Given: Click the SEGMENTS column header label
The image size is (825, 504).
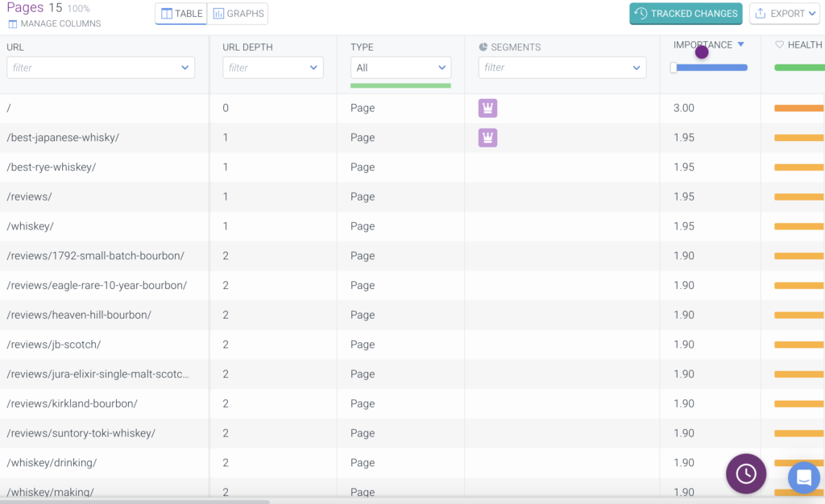Looking at the screenshot, I should tap(516, 47).
